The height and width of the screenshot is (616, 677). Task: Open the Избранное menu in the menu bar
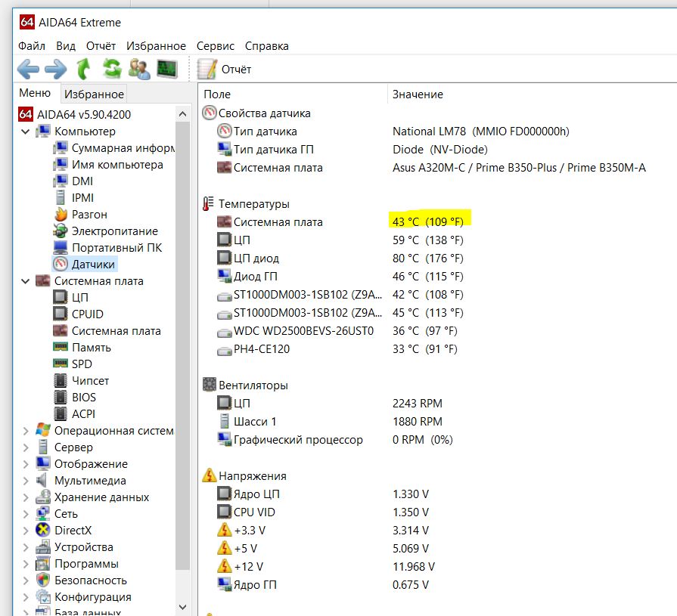[156, 45]
